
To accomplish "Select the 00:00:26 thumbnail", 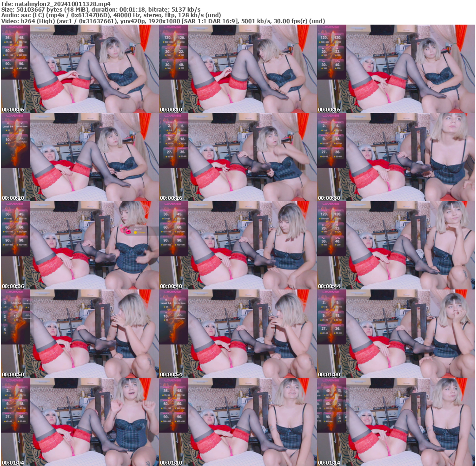I will pos(238,157).
